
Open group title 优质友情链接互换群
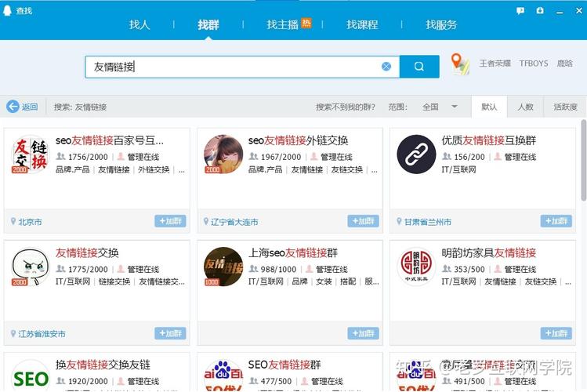[488, 141]
